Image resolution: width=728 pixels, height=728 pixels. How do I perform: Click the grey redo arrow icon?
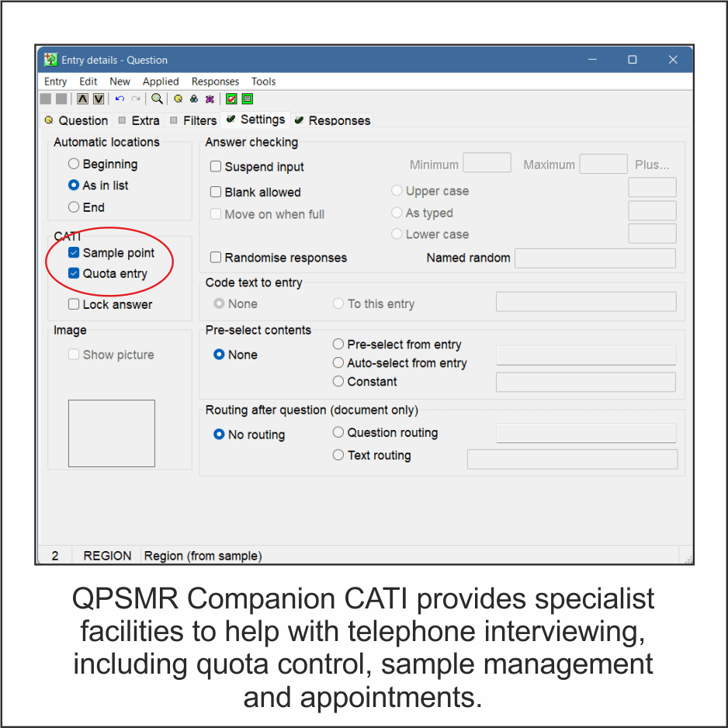(136, 99)
